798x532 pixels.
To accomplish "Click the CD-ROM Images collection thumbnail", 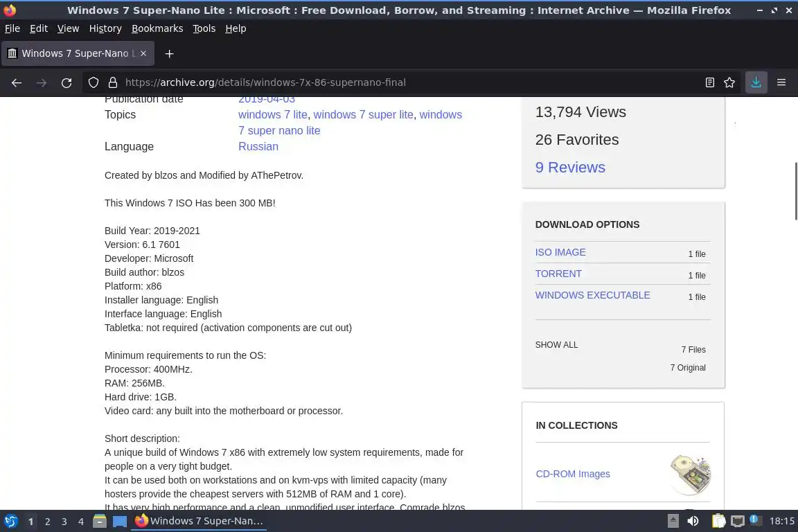I will (691, 475).
